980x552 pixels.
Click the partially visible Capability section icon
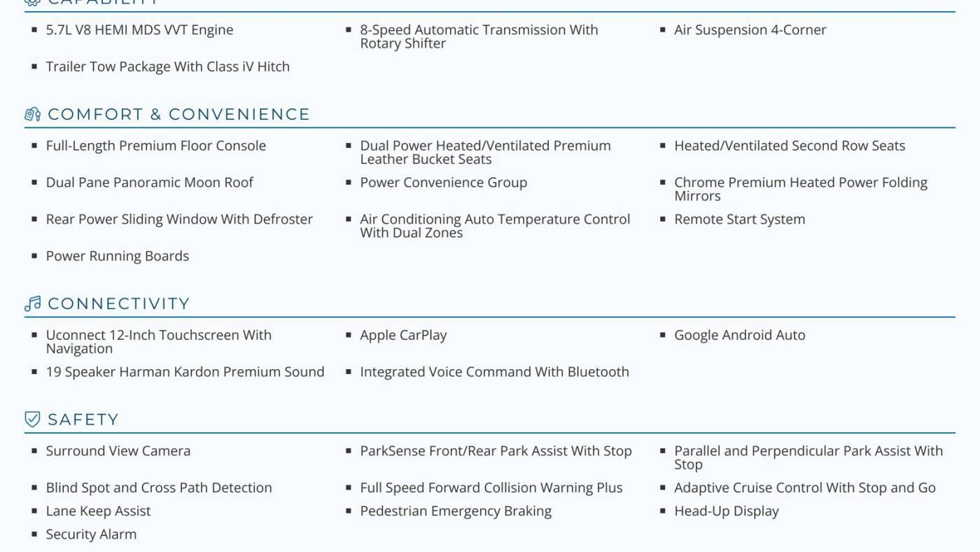click(32, 2)
